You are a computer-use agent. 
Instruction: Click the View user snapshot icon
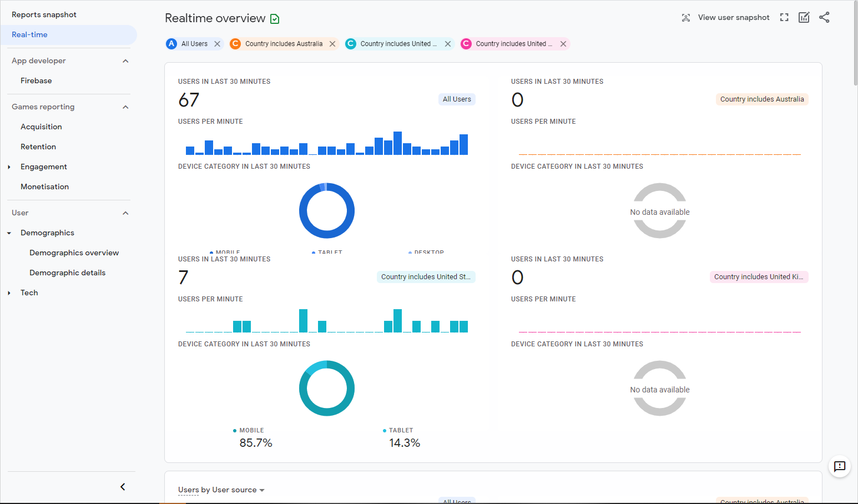pyautogui.click(x=686, y=18)
